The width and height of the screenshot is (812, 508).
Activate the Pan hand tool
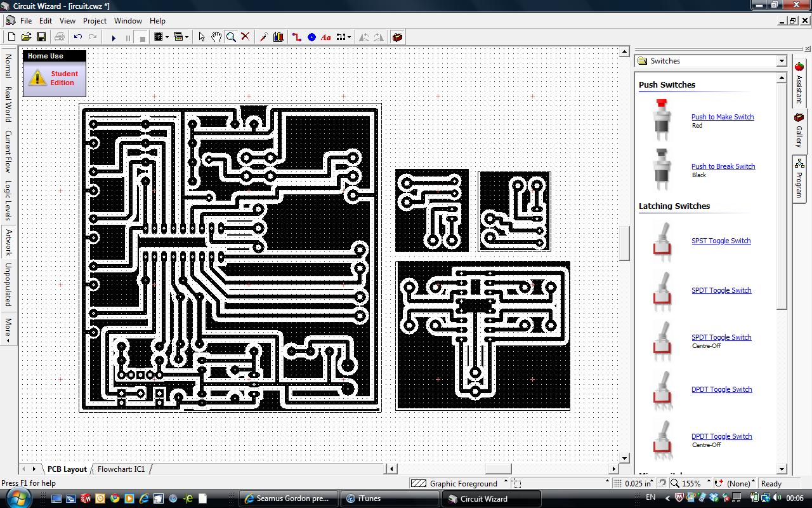click(216, 37)
